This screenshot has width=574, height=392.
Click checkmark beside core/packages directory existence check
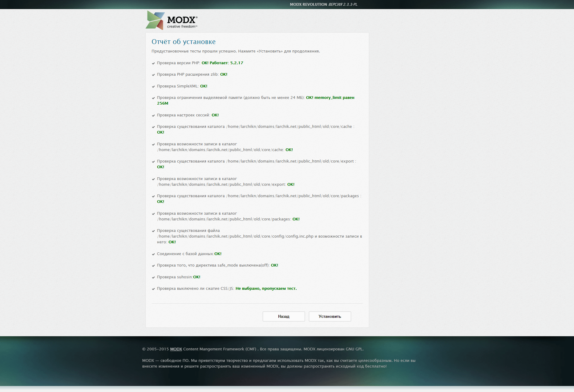coord(154,196)
